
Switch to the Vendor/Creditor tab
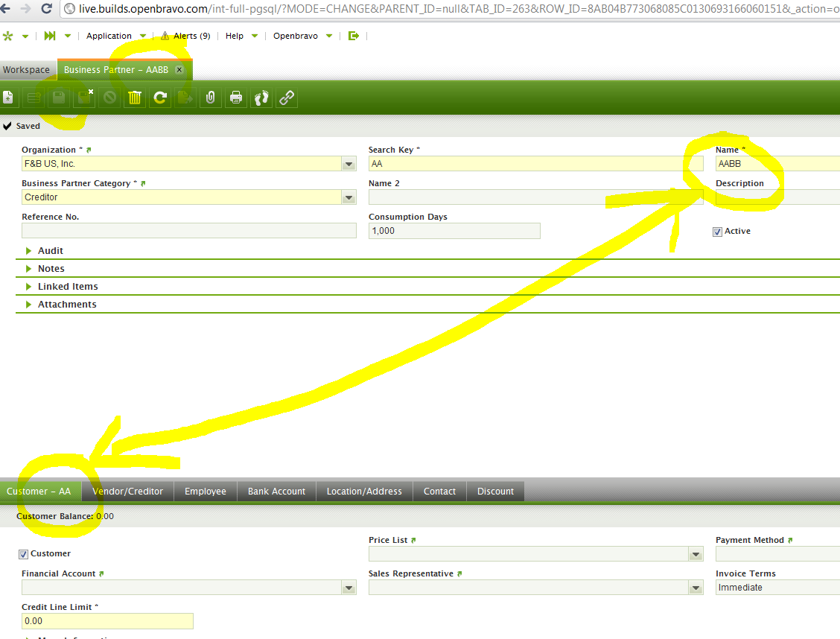click(x=127, y=492)
